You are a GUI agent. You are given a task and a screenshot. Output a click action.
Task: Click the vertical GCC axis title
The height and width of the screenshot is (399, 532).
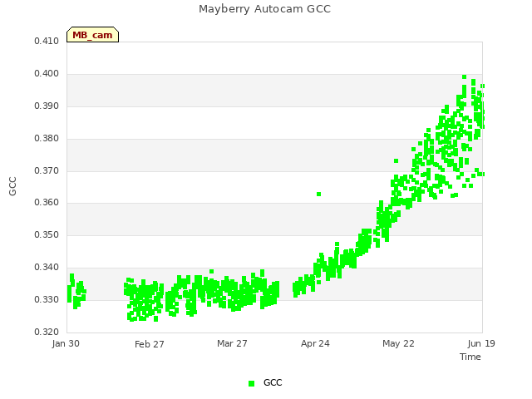pyautogui.click(x=12, y=186)
